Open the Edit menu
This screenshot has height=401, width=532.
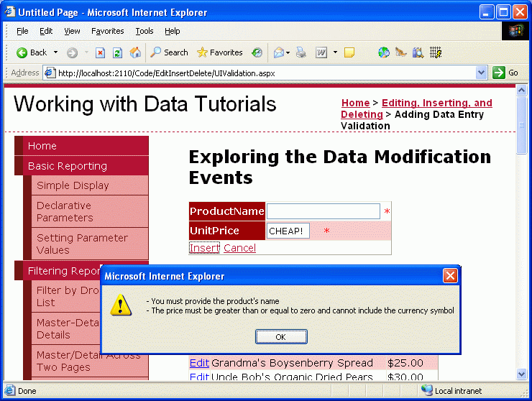click(x=46, y=31)
